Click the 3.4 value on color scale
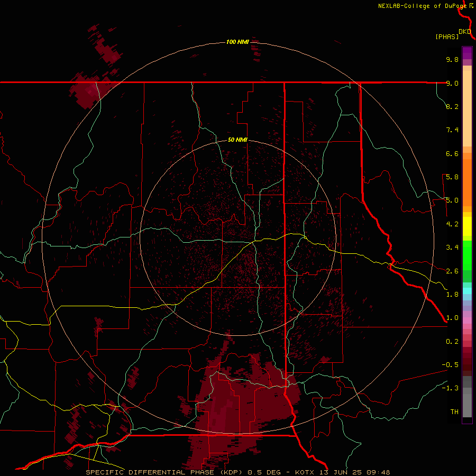The height and width of the screenshot is (476, 476). point(452,248)
